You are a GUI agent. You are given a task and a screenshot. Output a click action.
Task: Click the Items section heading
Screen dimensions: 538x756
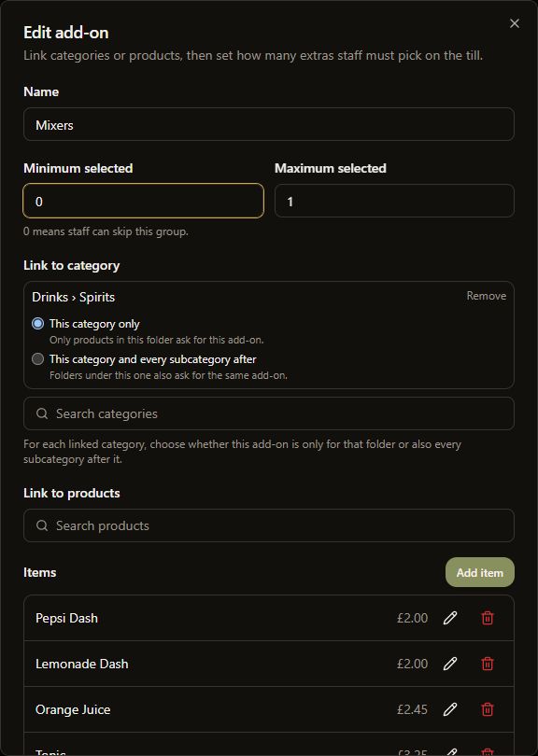[x=39, y=572]
